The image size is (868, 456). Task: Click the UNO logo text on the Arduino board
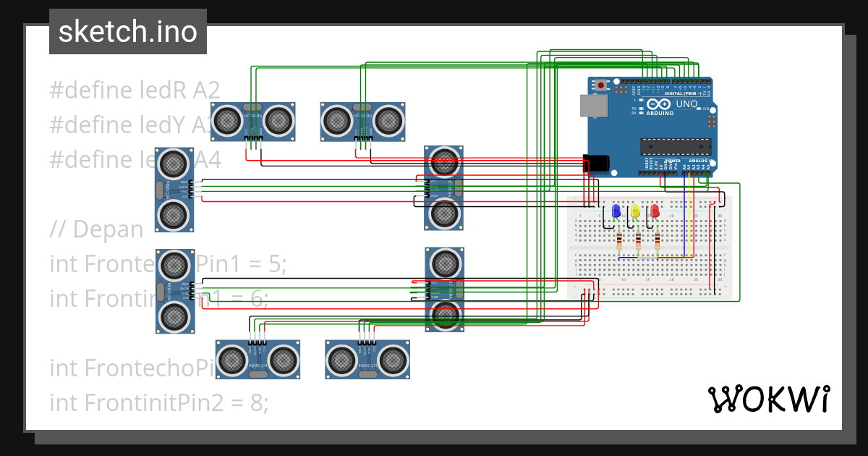(686, 104)
